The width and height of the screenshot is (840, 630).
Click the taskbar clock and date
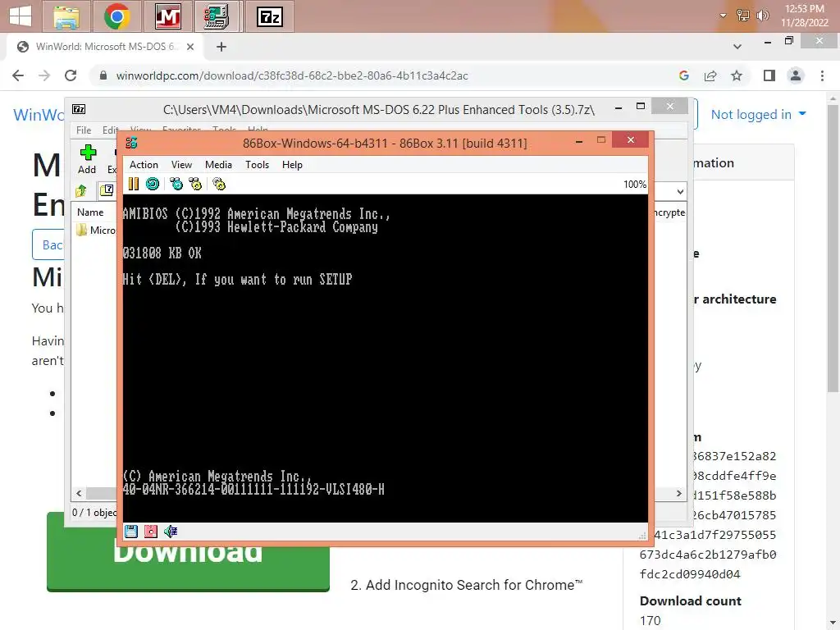coord(805,16)
